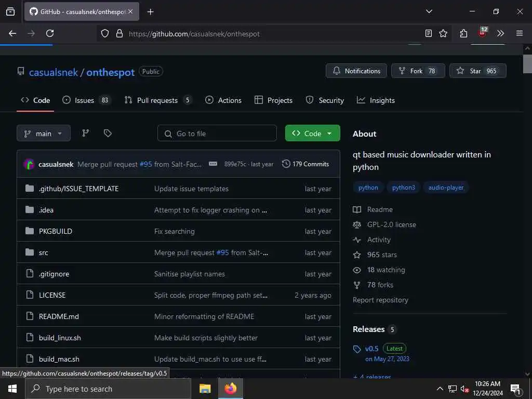The image size is (532, 399).
Task: Click the Firefox back arrow
Action: point(12,33)
